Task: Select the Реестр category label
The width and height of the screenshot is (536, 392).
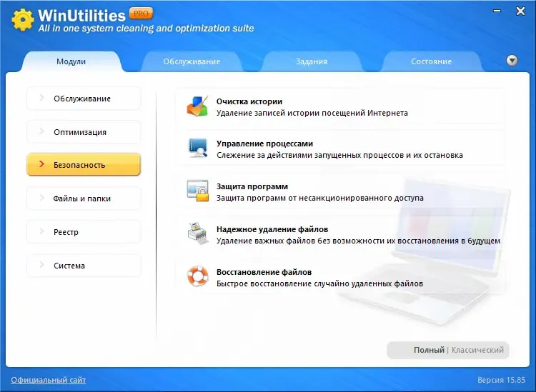Action: (66, 232)
